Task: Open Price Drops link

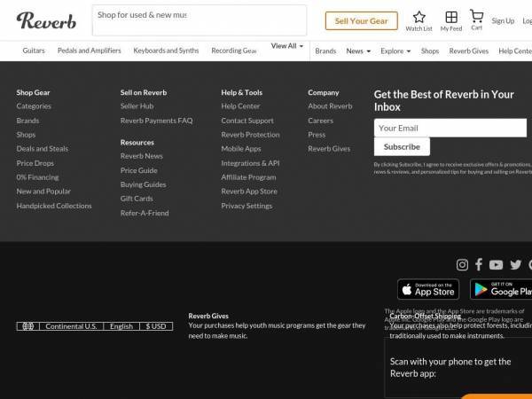Action: click(35, 163)
